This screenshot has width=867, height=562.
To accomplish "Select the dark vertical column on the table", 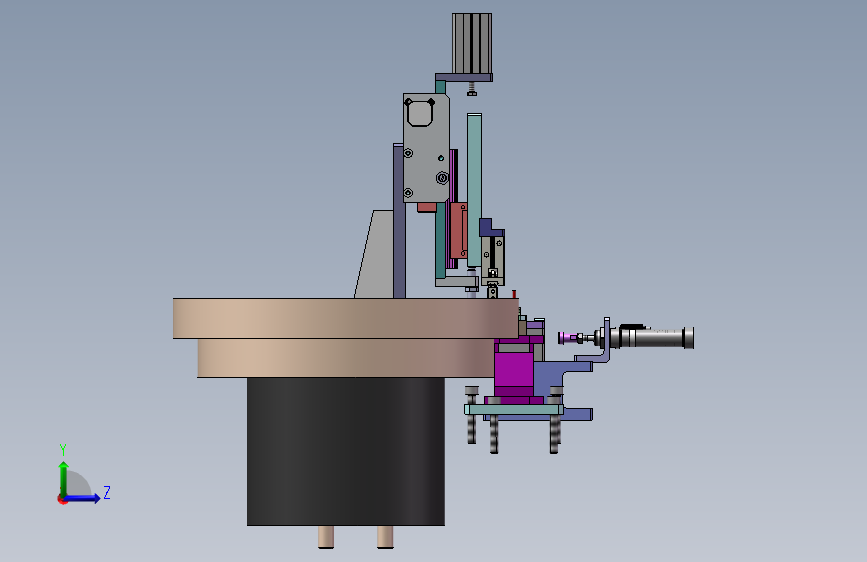I will click(x=399, y=221).
